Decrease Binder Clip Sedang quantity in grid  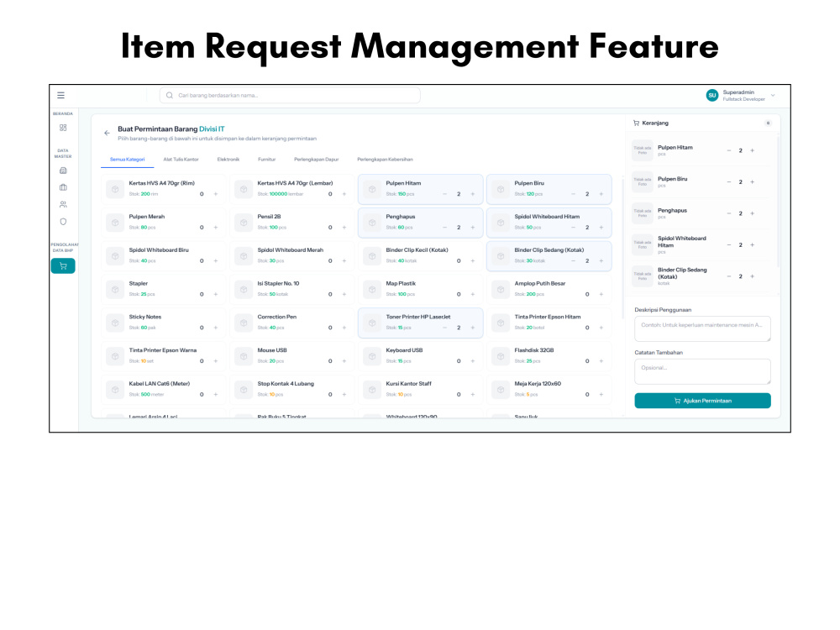pyautogui.click(x=573, y=261)
